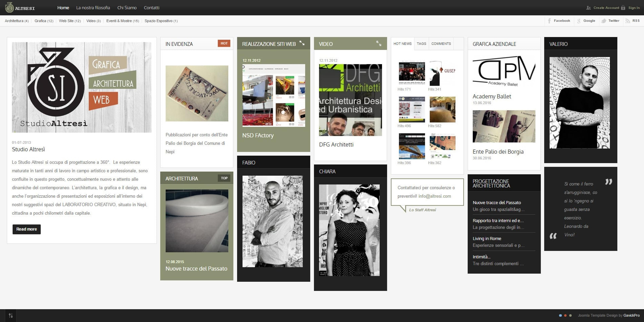Viewport: 644px width, 322px height.
Task: Open the Academy Ballet title link
Action: (x=492, y=96)
